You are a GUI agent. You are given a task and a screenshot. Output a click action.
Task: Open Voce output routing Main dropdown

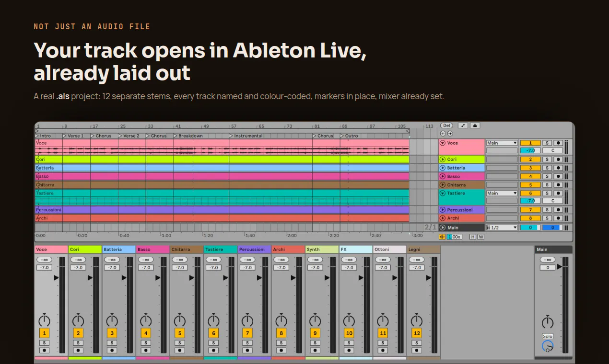pos(502,143)
